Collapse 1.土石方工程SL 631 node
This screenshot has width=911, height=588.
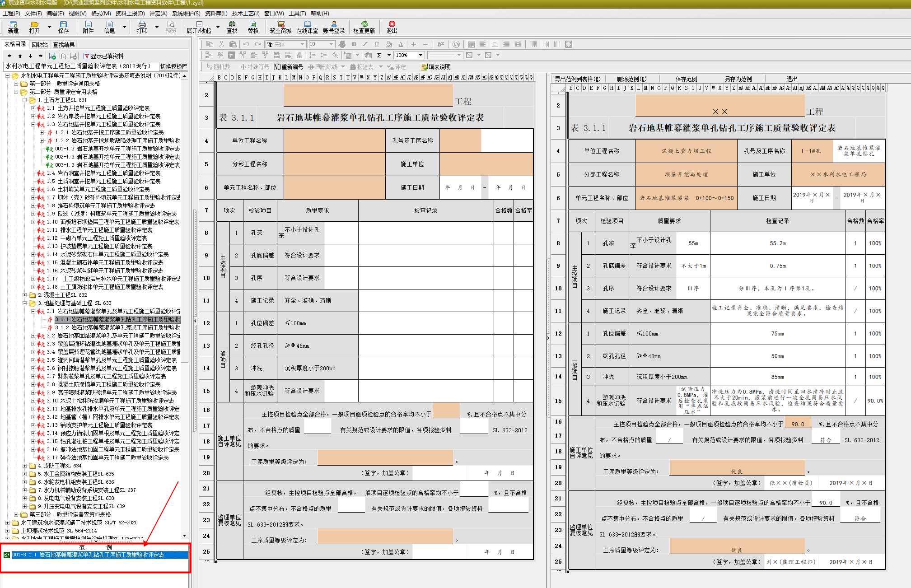(x=25, y=100)
